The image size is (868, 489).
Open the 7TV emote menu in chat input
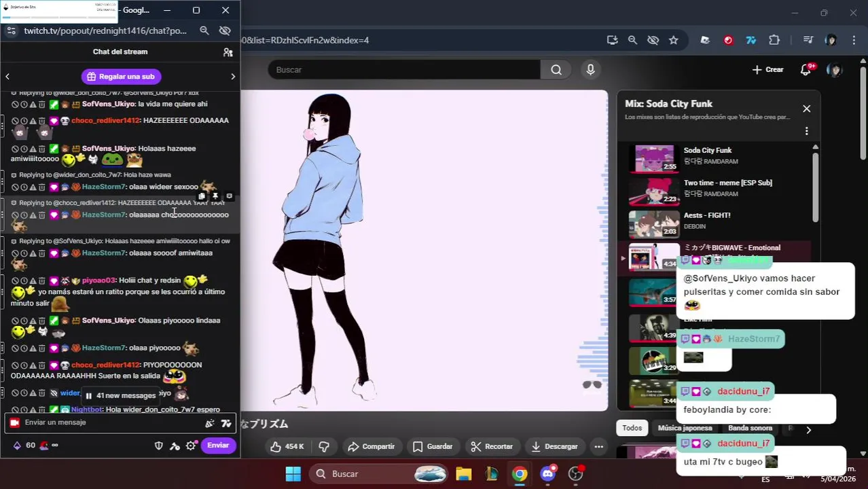coord(226,423)
